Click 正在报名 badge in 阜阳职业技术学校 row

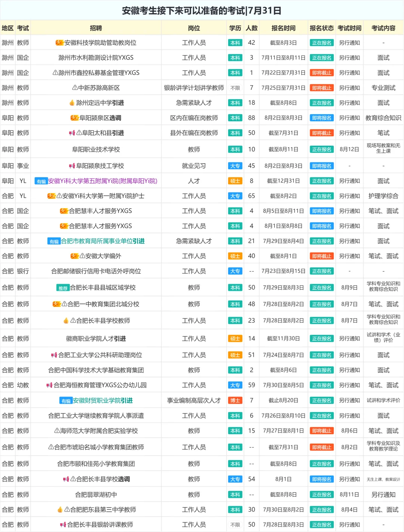tap(322, 149)
